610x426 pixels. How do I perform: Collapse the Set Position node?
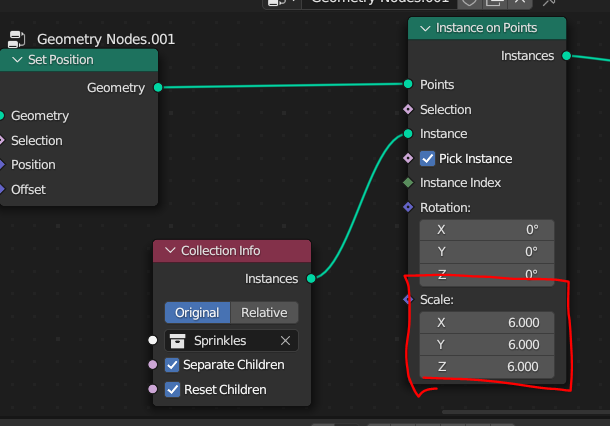pos(17,60)
